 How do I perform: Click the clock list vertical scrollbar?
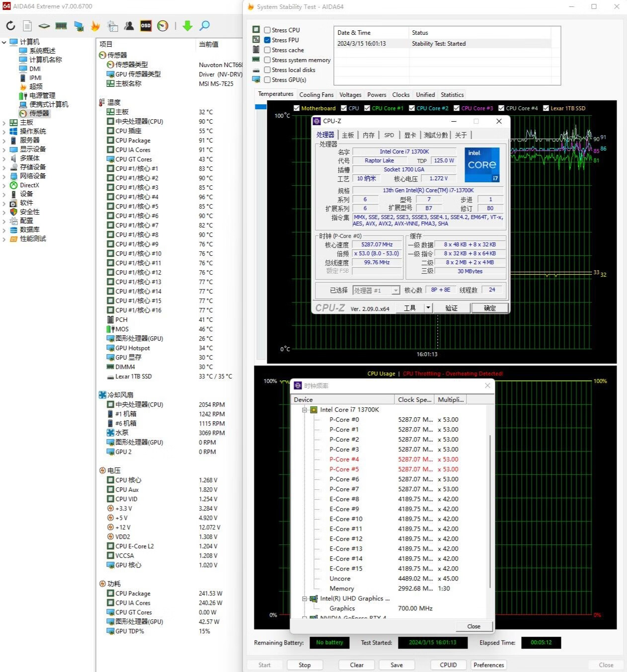(x=490, y=512)
